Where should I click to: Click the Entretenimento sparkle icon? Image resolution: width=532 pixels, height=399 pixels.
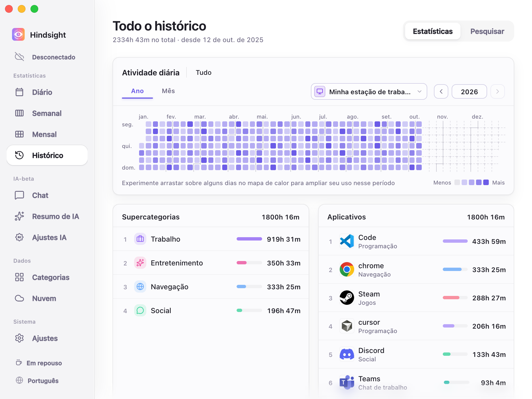coord(140,263)
